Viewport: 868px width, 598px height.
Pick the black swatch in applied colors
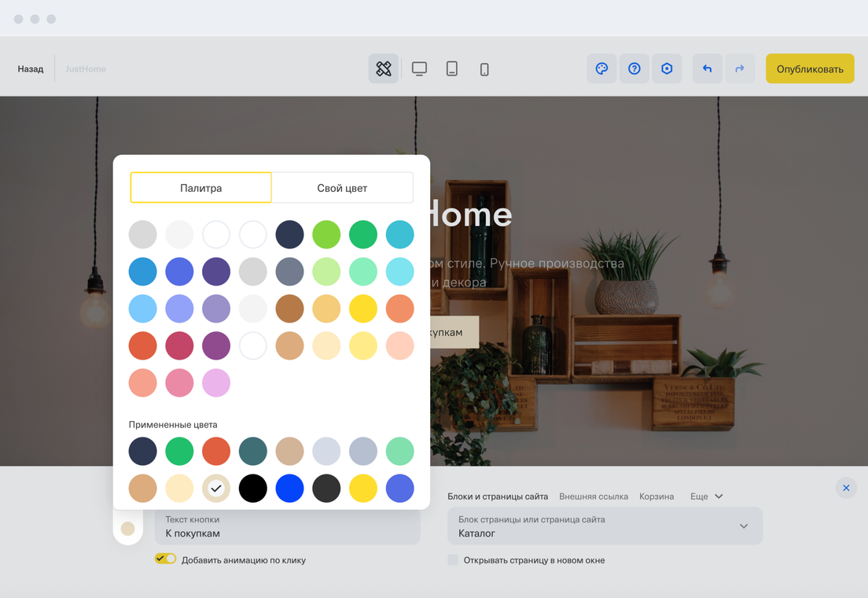pyautogui.click(x=253, y=489)
